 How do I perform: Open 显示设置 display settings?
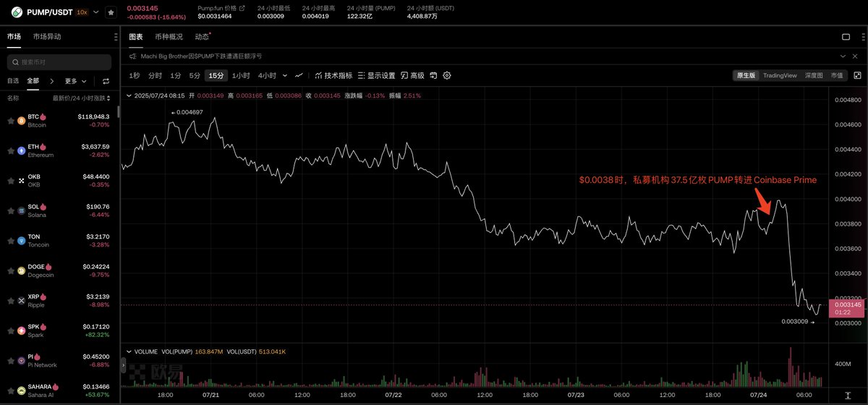376,75
